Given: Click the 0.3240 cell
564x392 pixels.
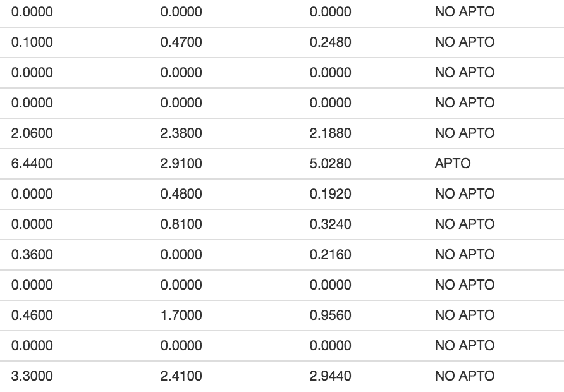Looking at the screenshot, I should tap(330, 224).
